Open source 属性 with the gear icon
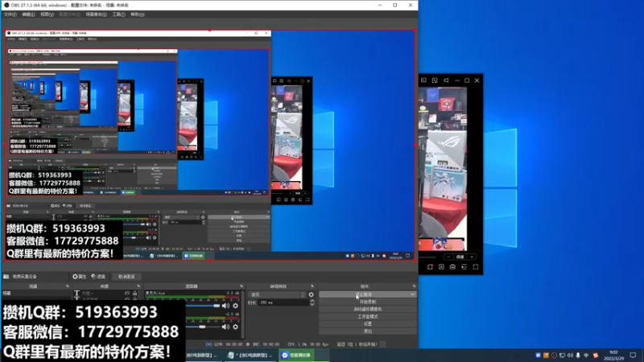This screenshot has width=644, height=362. click(x=79, y=277)
